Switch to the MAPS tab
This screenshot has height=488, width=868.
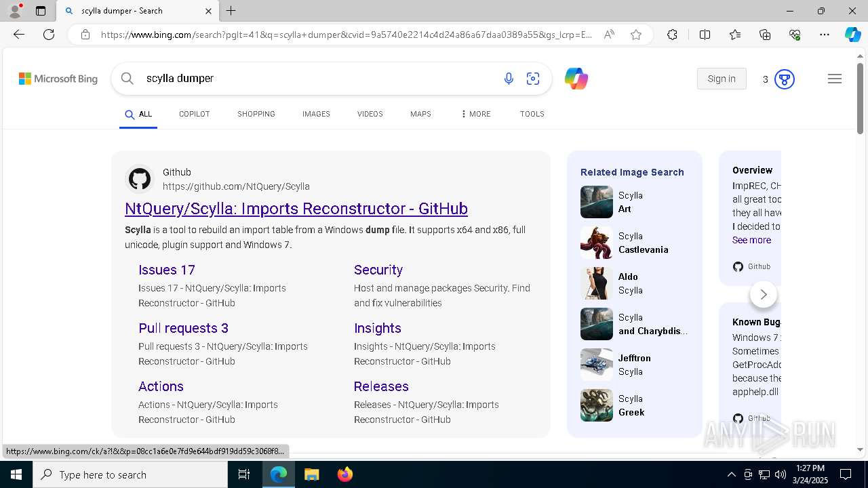pos(420,114)
